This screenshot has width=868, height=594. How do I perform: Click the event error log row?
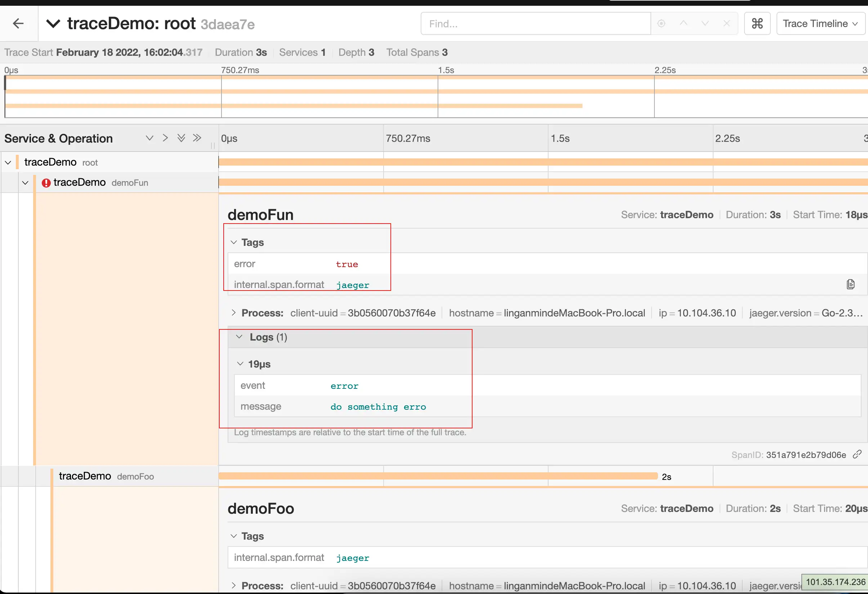click(547, 386)
